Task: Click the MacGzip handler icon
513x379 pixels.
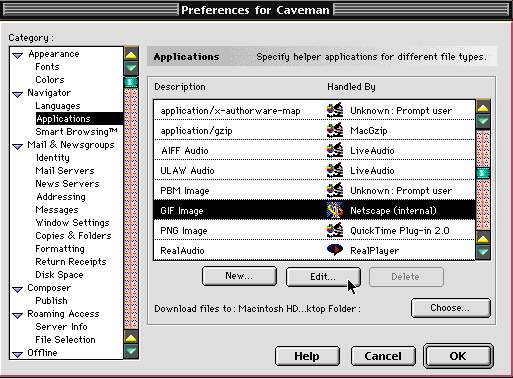Action: (x=335, y=130)
